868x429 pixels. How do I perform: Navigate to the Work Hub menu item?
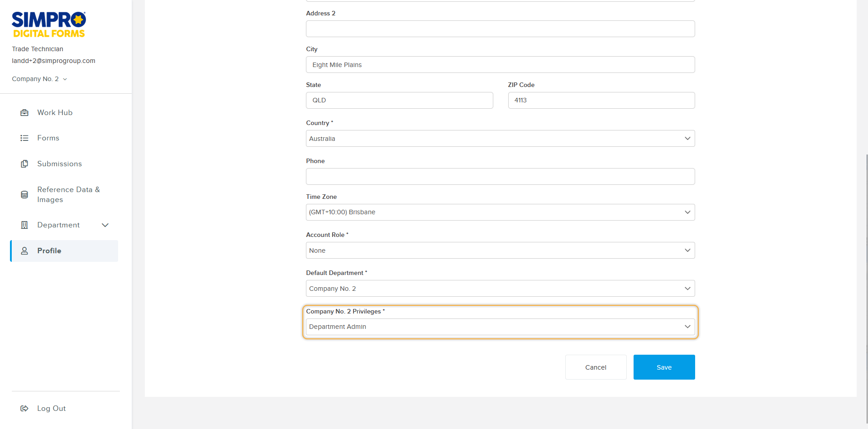[x=55, y=112]
